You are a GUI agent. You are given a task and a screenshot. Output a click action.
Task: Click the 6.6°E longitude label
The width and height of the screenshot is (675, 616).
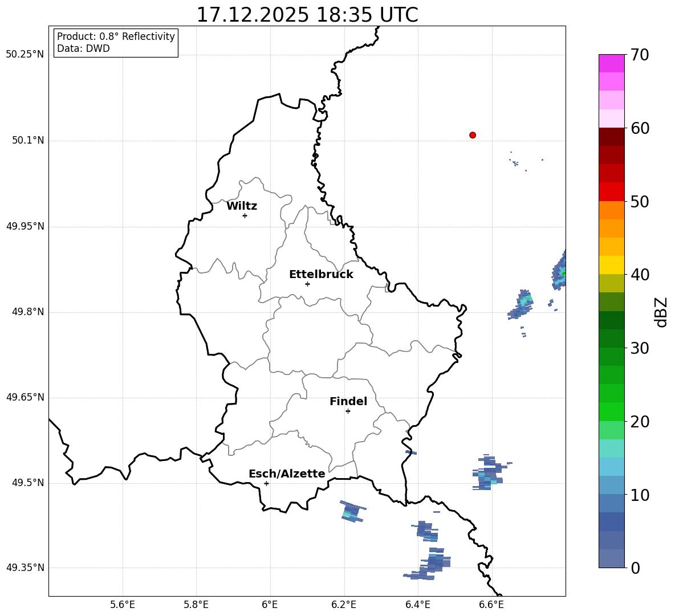tap(491, 605)
